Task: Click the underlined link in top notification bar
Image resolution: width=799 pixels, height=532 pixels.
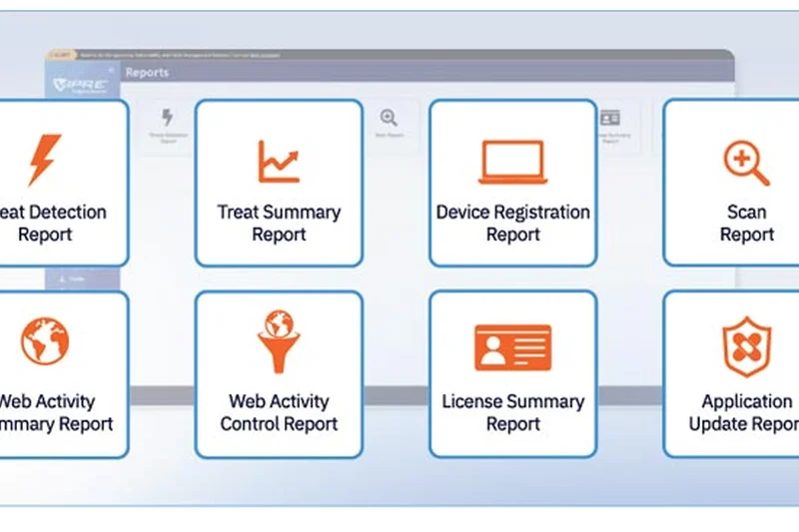Action: [x=265, y=55]
